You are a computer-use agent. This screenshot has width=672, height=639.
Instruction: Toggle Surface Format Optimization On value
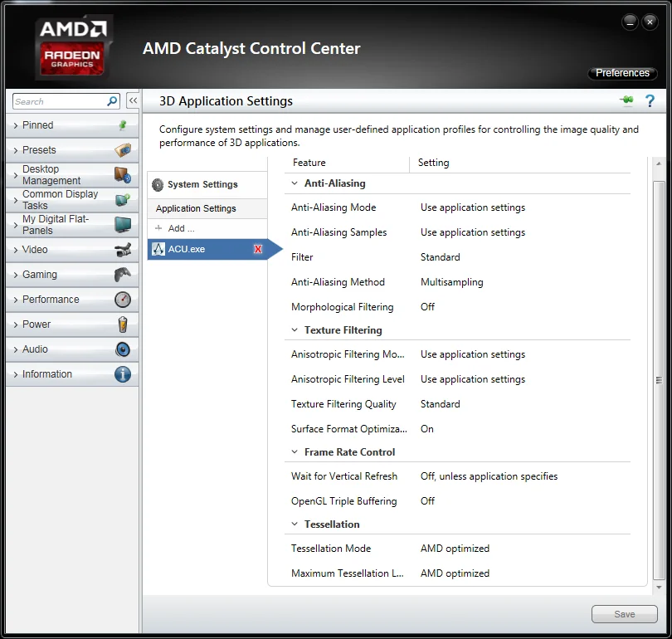[427, 429]
